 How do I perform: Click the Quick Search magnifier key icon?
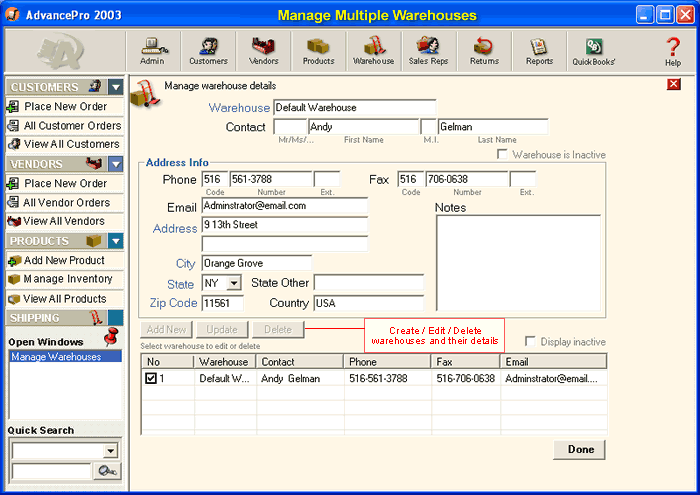pos(107,471)
